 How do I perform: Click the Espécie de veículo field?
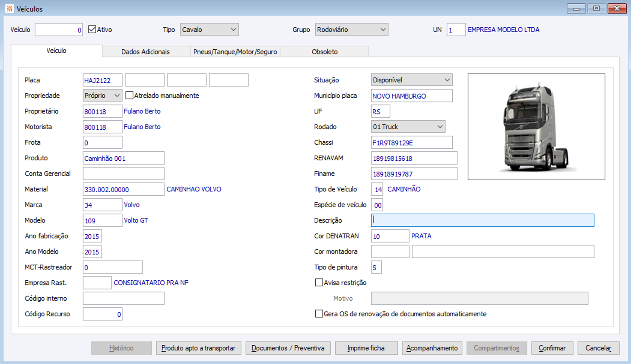tap(377, 205)
